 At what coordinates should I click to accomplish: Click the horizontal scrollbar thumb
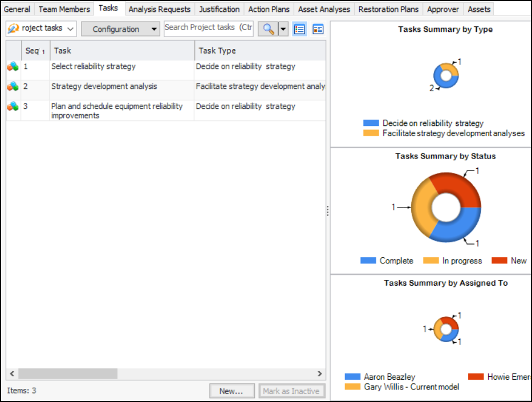click(68, 373)
